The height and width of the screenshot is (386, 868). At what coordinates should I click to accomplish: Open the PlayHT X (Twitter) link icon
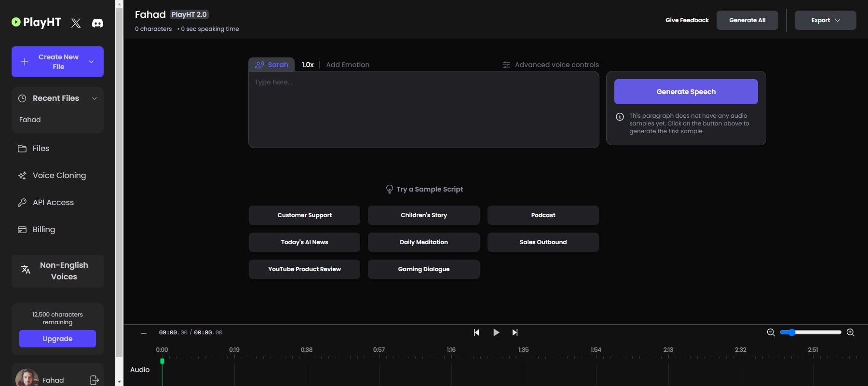pyautogui.click(x=76, y=23)
